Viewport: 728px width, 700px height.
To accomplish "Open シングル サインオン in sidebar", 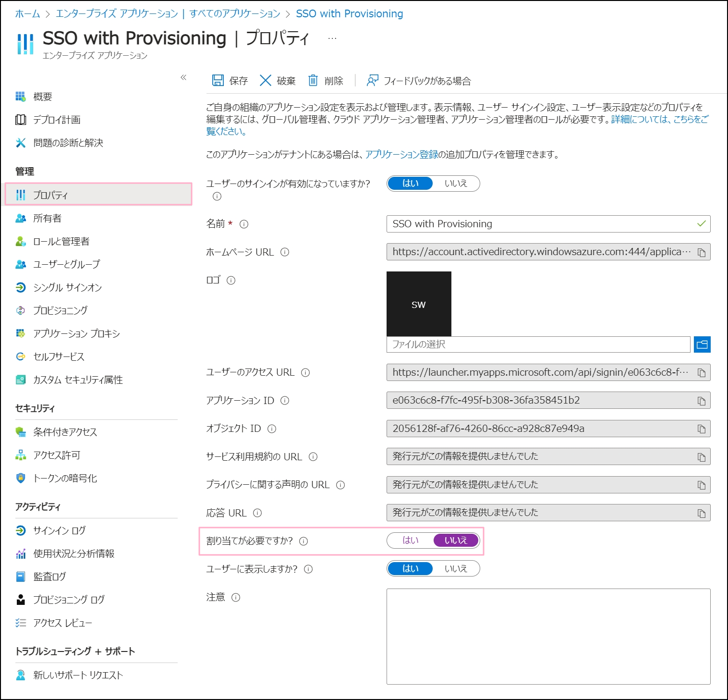I will tap(67, 287).
